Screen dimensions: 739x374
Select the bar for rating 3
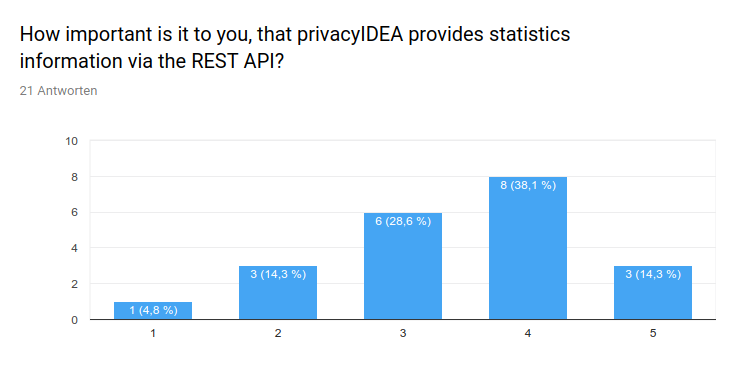(x=403, y=266)
